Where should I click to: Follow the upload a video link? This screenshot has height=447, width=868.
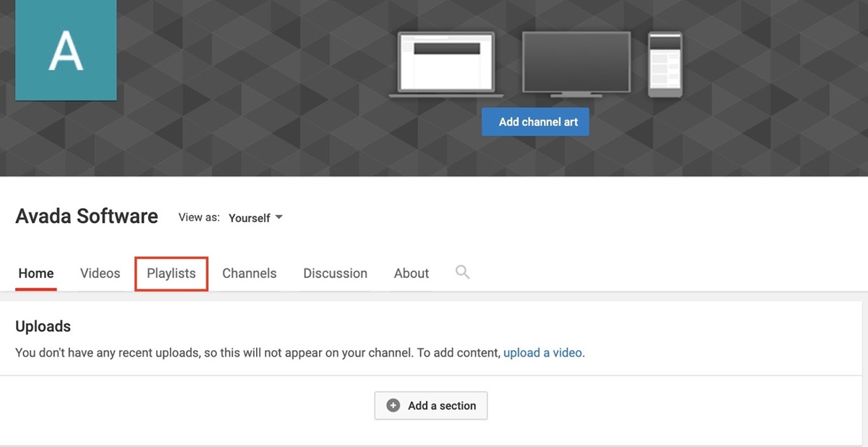coord(542,353)
